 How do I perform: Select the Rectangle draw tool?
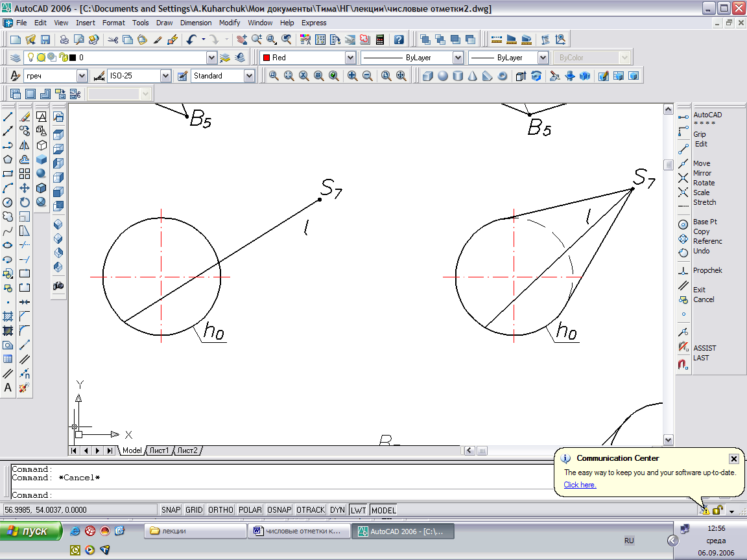point(8,174)
